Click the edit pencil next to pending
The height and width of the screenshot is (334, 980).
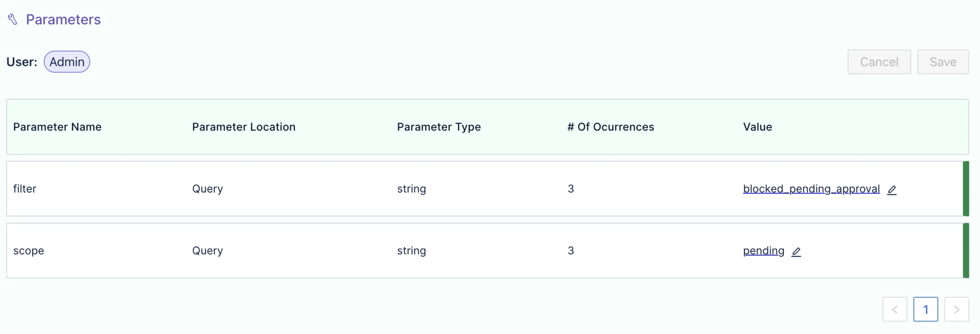pyautogui.click(x=796, y=252)
